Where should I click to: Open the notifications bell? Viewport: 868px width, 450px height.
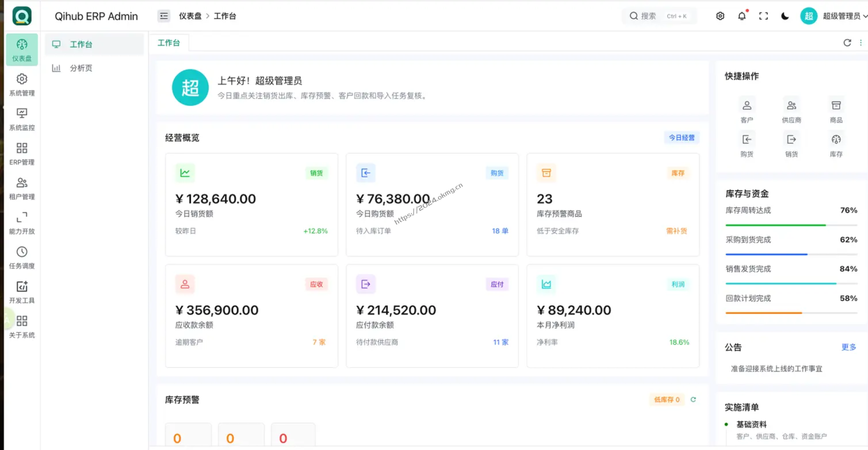[x=742, y=16]
